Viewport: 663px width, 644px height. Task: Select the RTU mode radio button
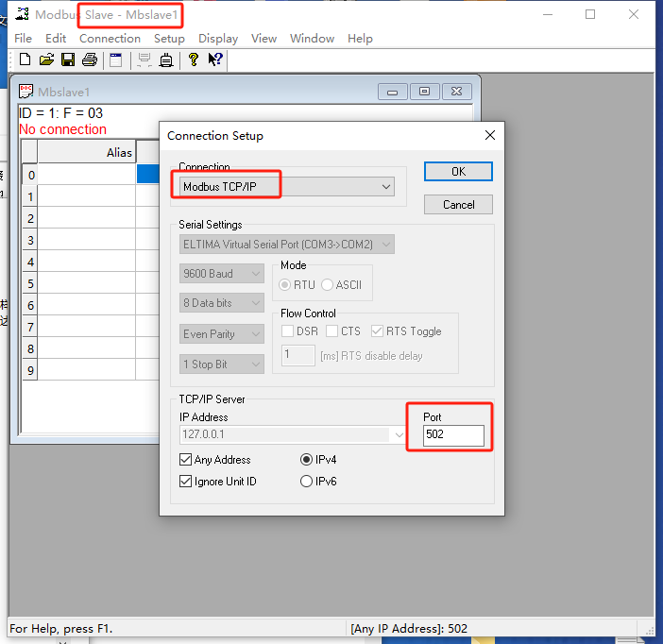(285, 285)
